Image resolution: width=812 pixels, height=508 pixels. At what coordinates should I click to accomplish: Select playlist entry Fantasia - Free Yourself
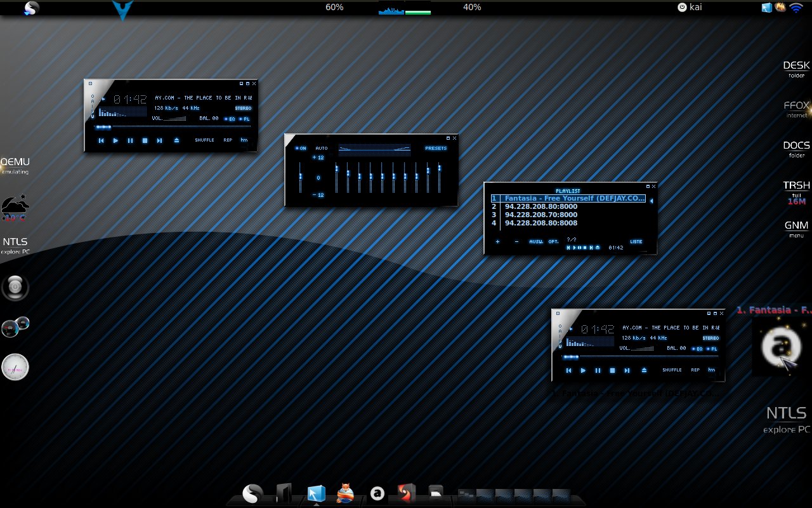pyautogui.click(x=568, y=198)
